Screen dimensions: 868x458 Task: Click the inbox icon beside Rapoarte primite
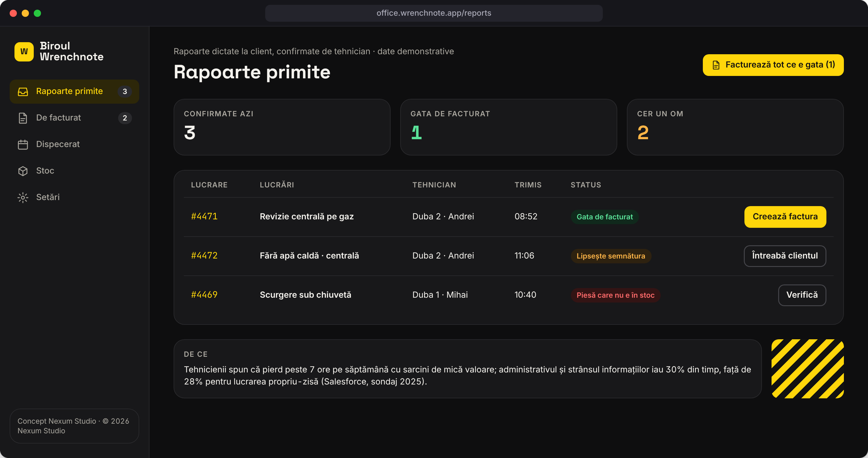23,92
